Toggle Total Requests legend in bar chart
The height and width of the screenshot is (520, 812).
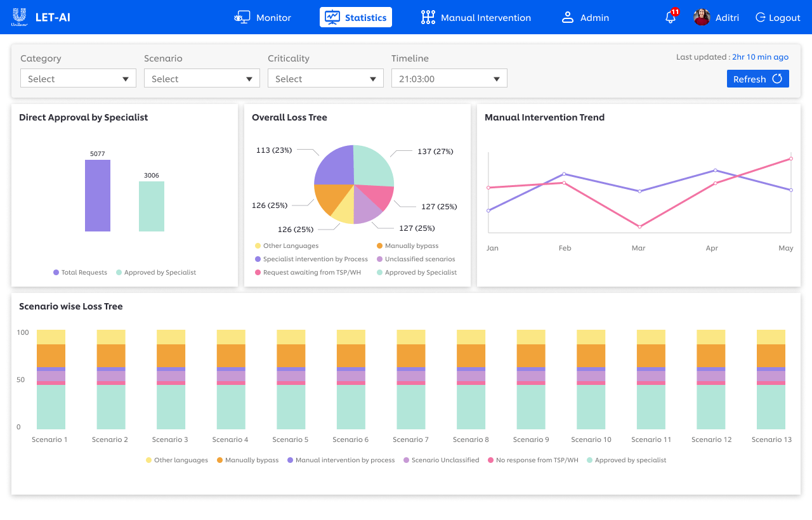click(80, 273)
